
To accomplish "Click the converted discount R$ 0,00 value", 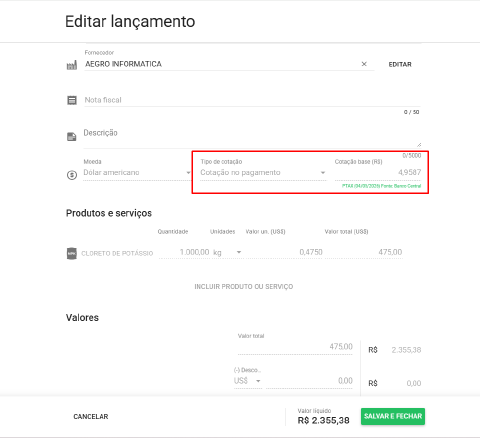I will coord(395,383).
